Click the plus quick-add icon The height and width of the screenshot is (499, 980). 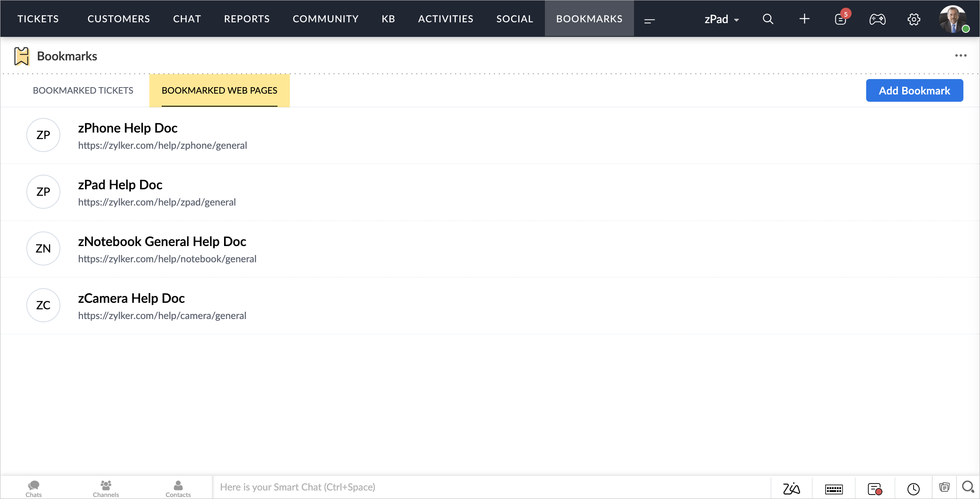coord(804,19)
